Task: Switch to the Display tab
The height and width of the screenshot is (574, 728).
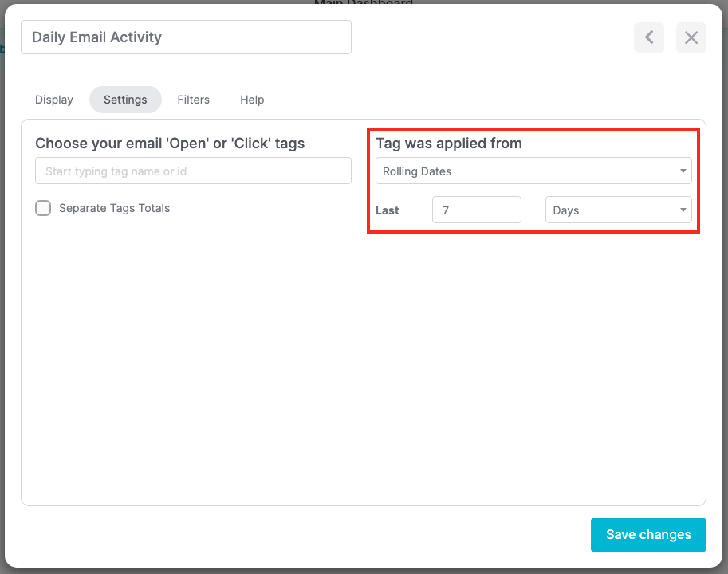Action: (x=53, y=100)
